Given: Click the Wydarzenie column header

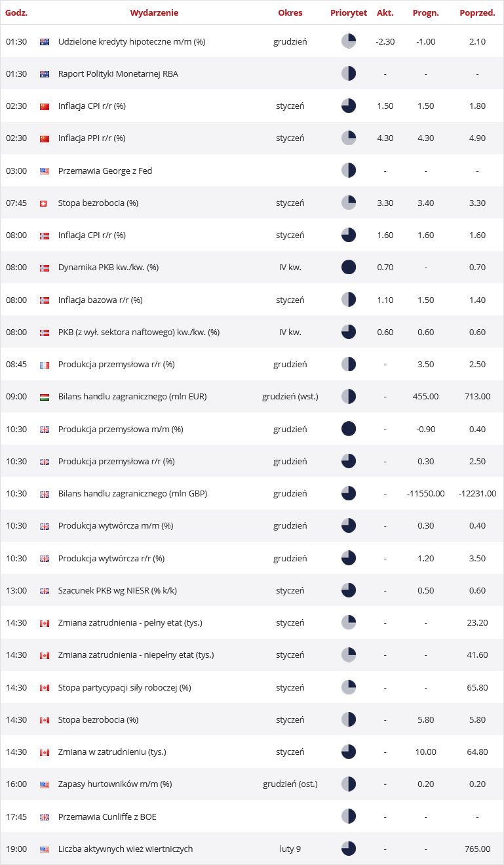Looking at the screenshot, I should click(154, 12).
